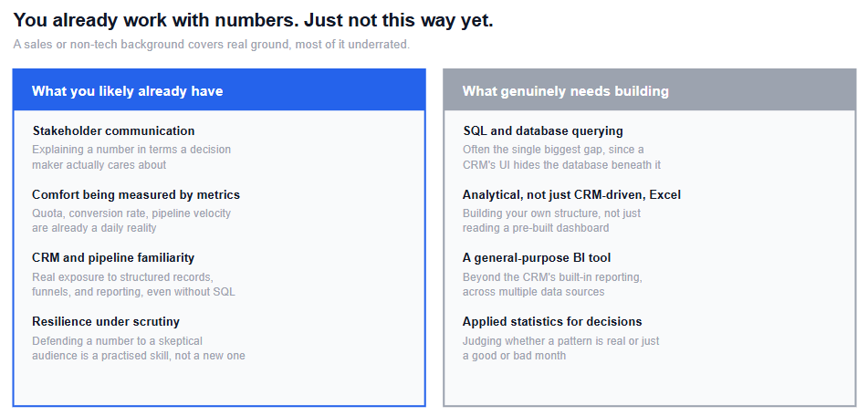868x416 pixels.
Task: Click the subtitle about sales or non-tech background
Action: [212, 45]
